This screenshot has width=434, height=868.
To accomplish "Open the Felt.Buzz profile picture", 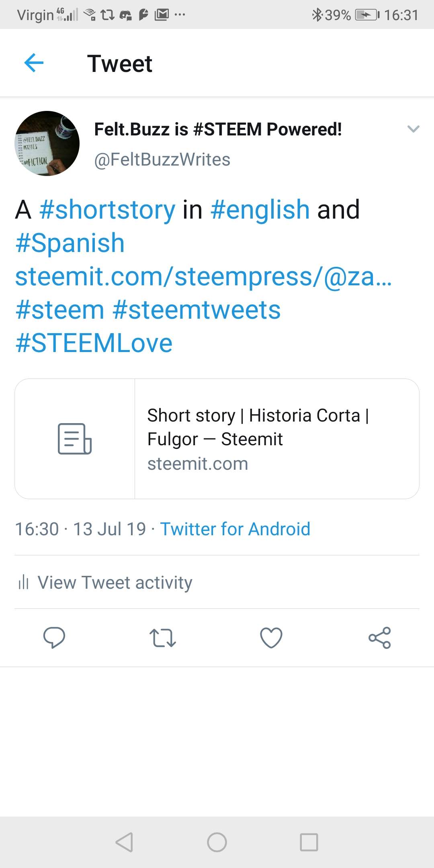I will [x=47, y=143].
